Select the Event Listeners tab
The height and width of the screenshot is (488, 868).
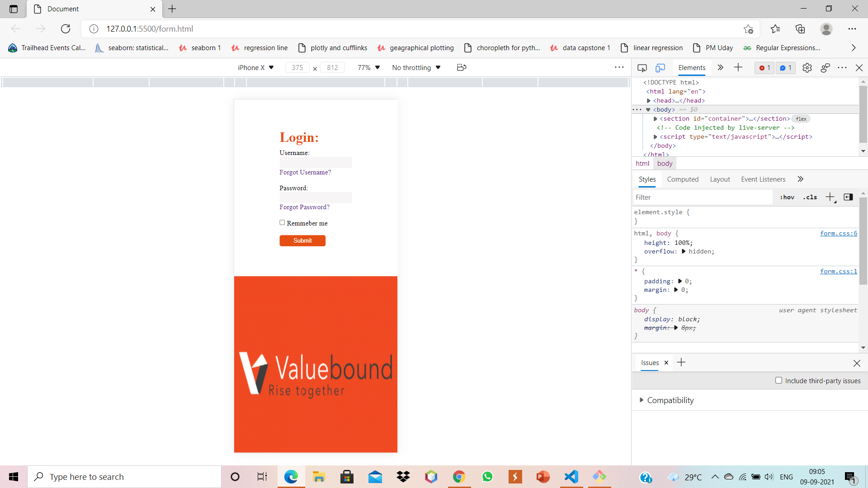[x=763, y=179]
